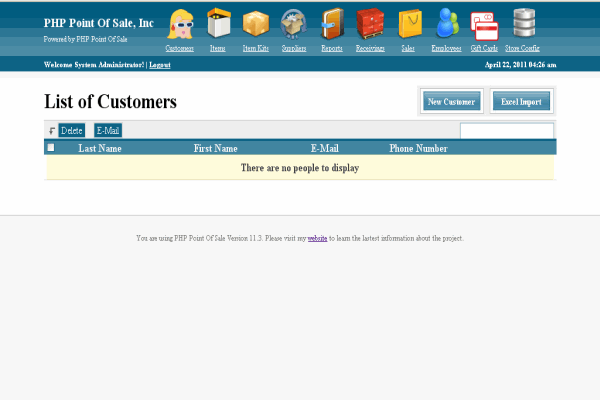Image resolution: width=600 pixels, height=400 pixels.
Task: Click the Customers text link
Action: point(179,48)
